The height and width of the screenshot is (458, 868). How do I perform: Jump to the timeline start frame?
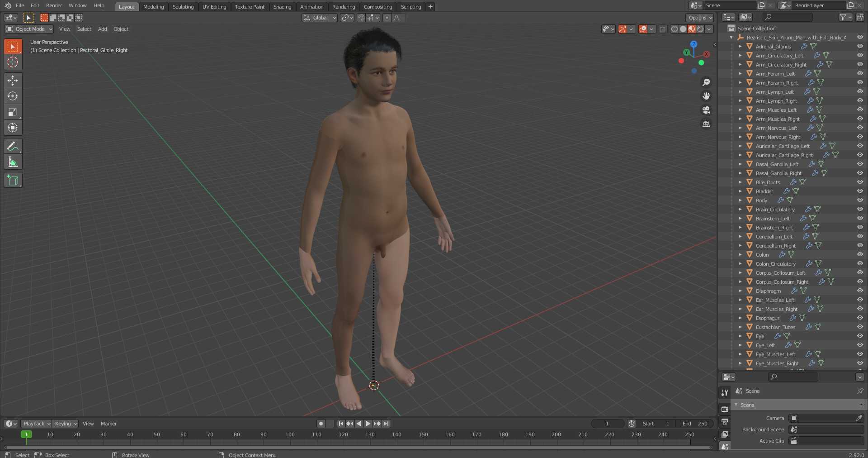pos(341,424)
